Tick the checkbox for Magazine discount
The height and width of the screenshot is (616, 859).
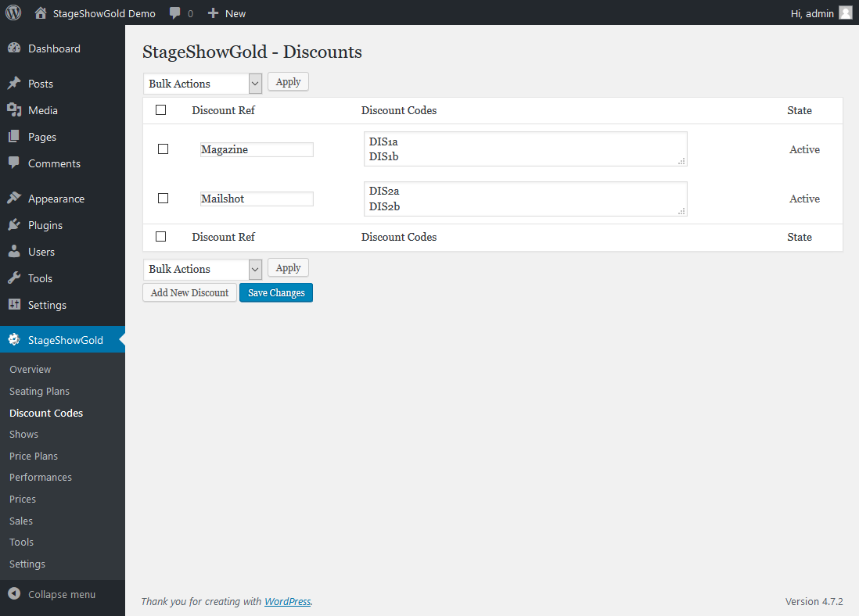163,149
